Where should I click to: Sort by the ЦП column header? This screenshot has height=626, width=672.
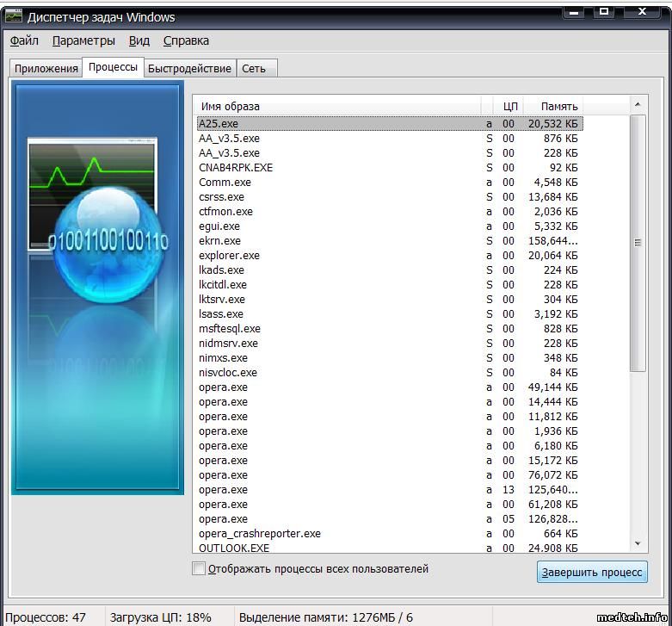(510, 106)
